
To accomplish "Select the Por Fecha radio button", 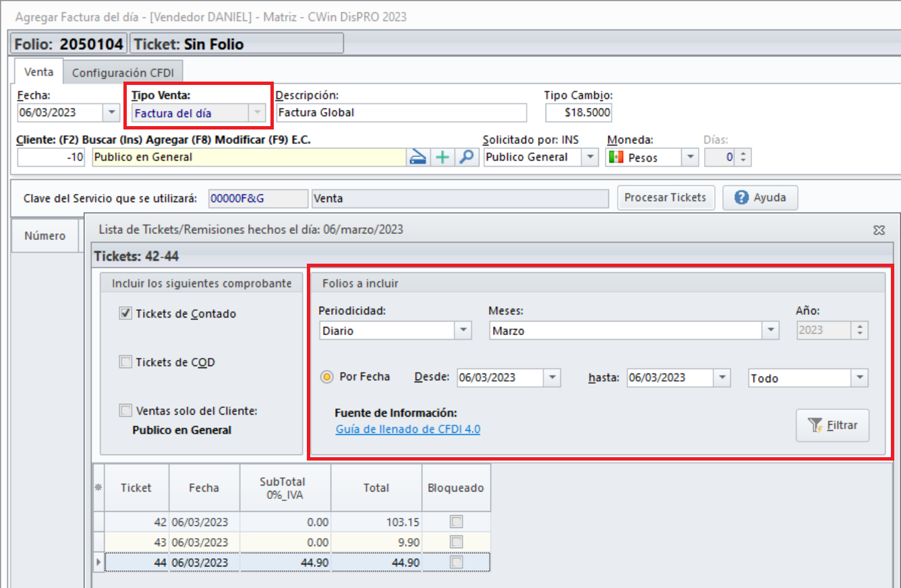I will pyautogui.click(x=327, y=377).
